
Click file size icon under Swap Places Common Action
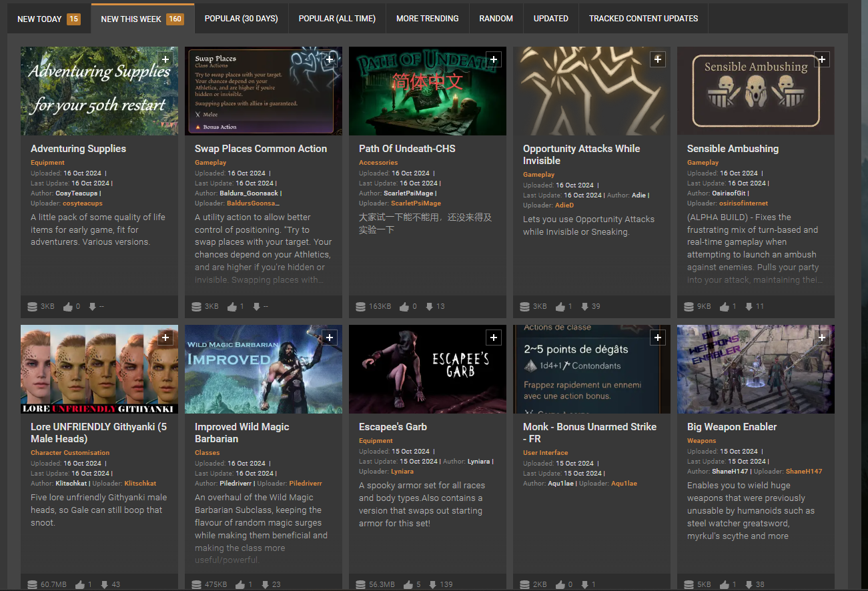[196, 307]
